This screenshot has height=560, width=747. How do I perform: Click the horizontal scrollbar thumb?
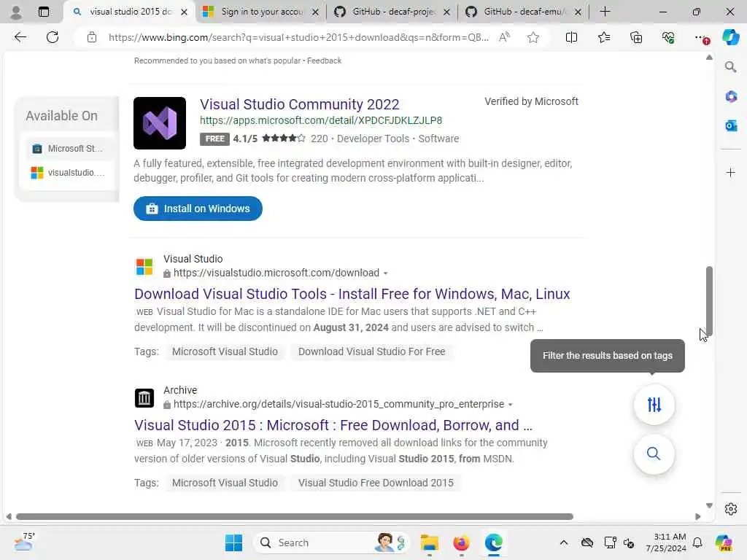pyautogui.click(x=295, y=517)
